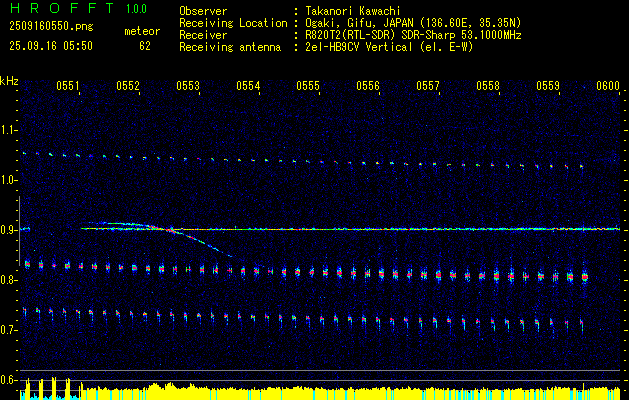Image resolution: width=629 pixels, height=400 pixels.
Task: Click the 0553 time marker
Action: 188,85
